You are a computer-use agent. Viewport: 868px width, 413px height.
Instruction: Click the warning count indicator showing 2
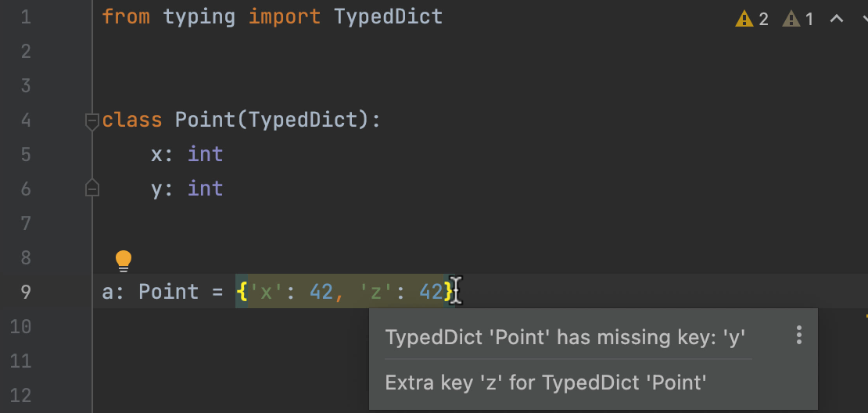pyautogui.click(x=752, y=19)
